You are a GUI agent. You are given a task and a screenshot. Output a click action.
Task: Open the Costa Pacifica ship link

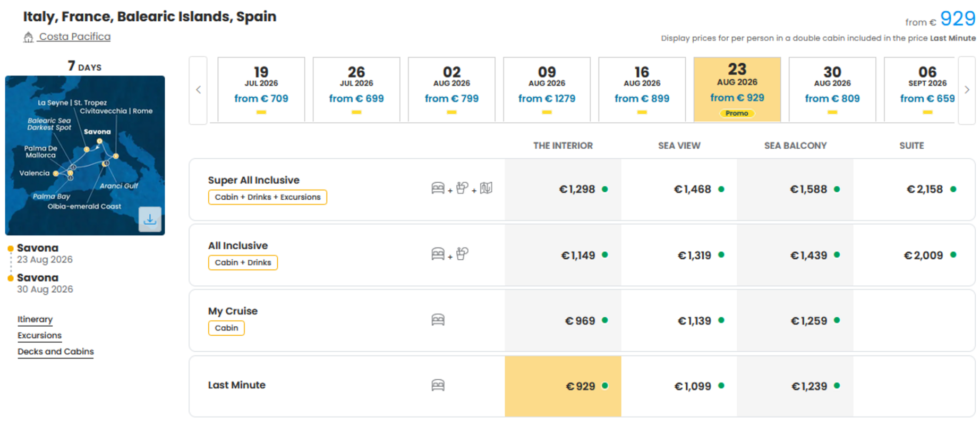(74, 37)
